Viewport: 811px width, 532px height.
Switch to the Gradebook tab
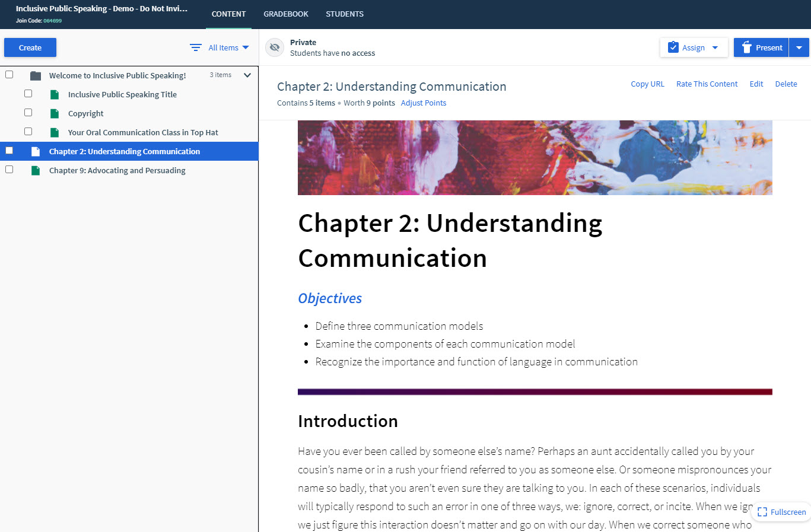pyautogui.click(x=286, y=14)
